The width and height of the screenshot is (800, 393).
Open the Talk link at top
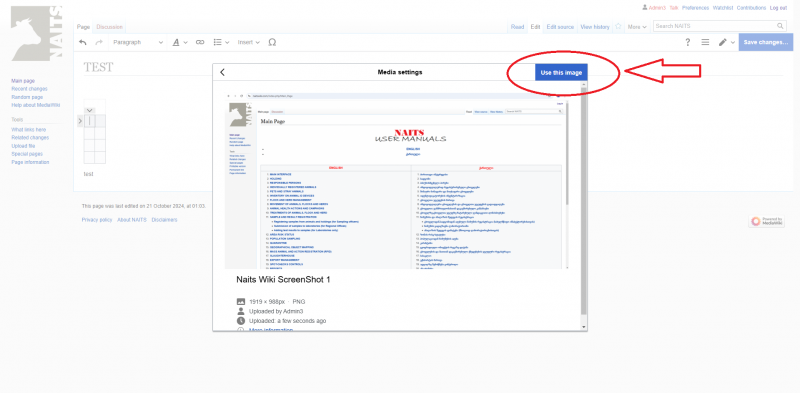(x=674, y=8)
